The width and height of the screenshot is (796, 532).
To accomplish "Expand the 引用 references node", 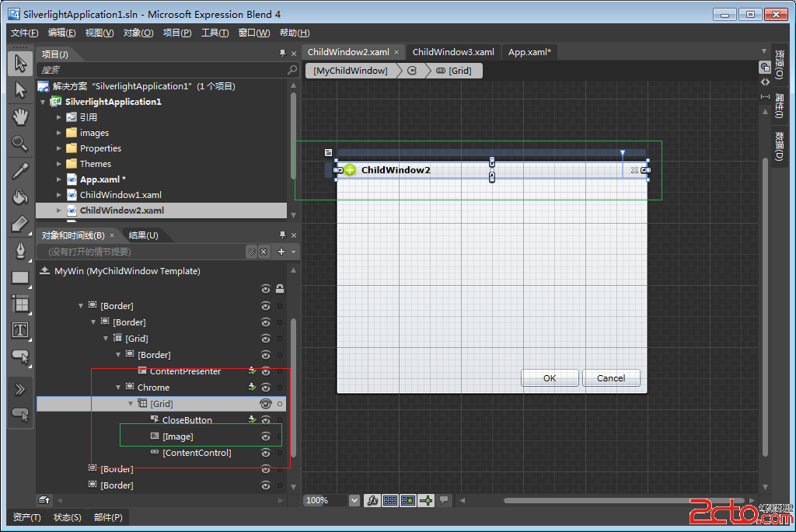I will (58, 117).
